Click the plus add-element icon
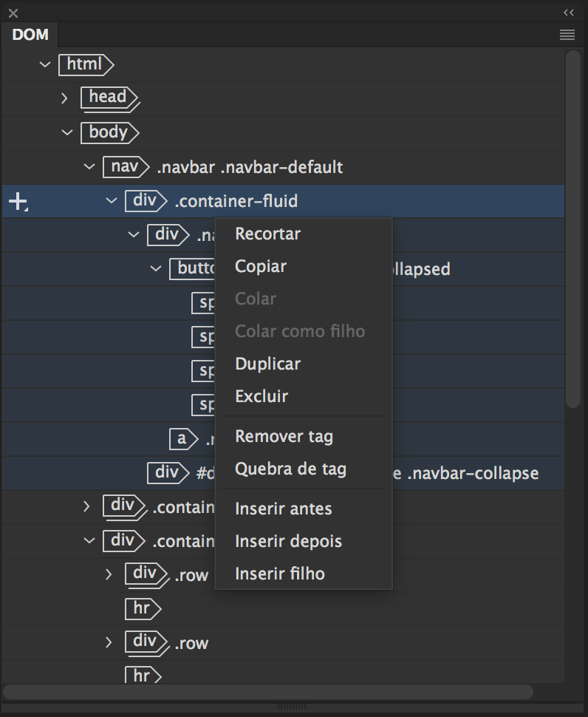Viewport: 588px width, 717px height. (17, 201)
